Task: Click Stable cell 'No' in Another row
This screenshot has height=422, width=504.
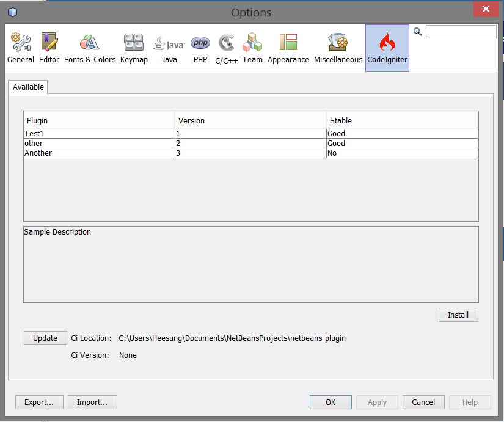Action: tap(403, 153)
